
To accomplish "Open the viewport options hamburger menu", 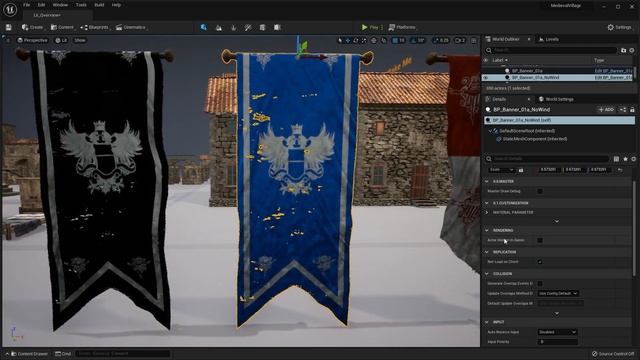I will [8, 40].
